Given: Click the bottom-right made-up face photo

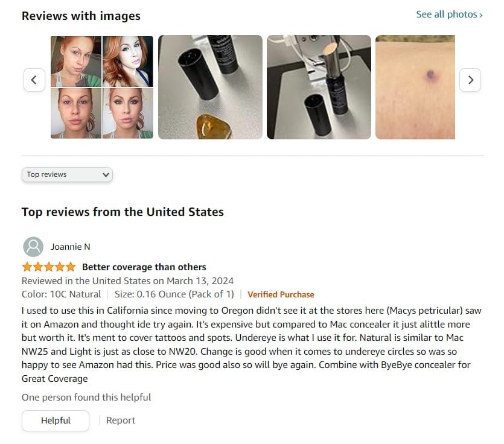Looking at the screenshot, I should pyautogui.click(x=128, y=113).
